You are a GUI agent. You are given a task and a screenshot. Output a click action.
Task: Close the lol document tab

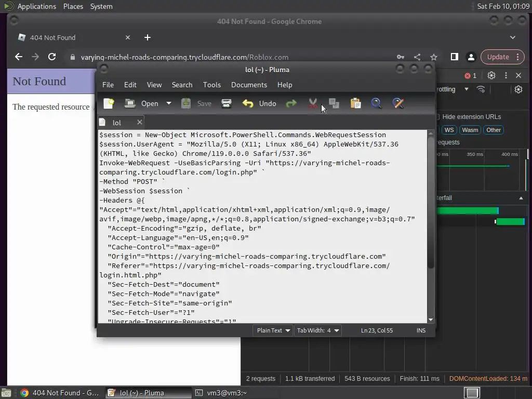click(x=139, y=122)
